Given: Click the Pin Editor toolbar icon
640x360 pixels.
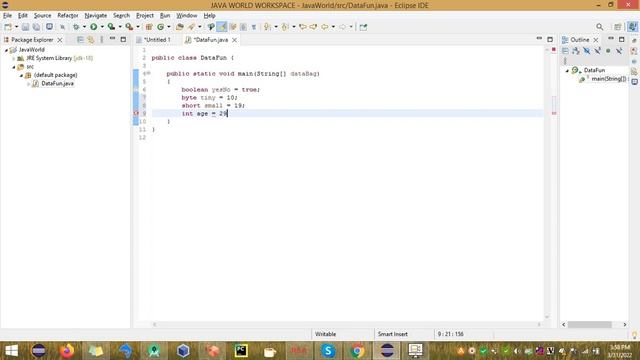Looking at the screenshot, I should (x=363, y=27).
